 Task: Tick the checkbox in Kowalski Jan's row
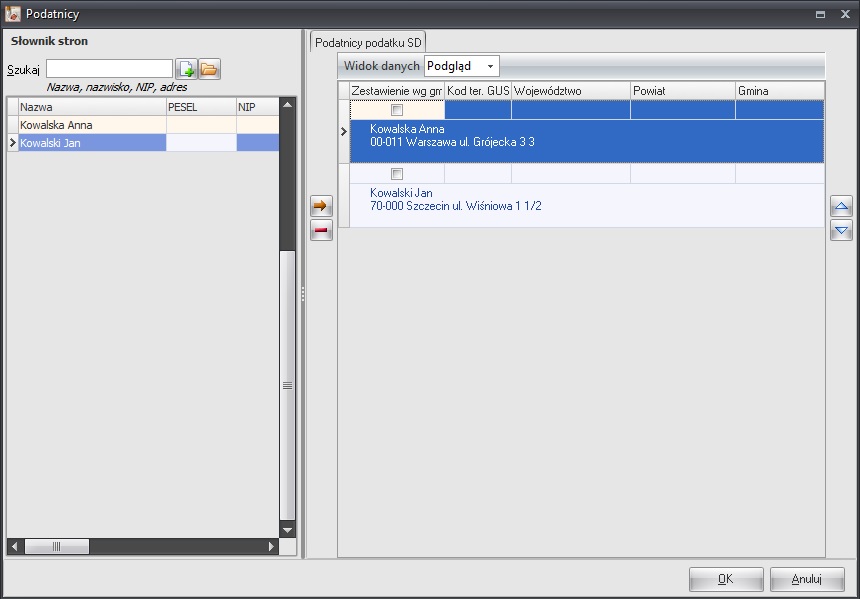tap(397, 174)
